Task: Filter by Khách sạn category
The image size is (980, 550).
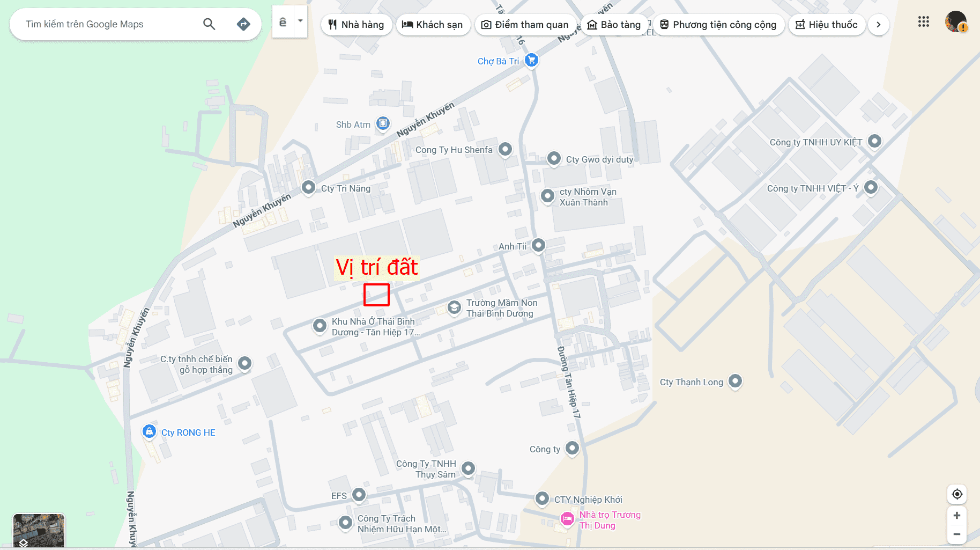Action: pyautogui.click(x=433, y=25)
